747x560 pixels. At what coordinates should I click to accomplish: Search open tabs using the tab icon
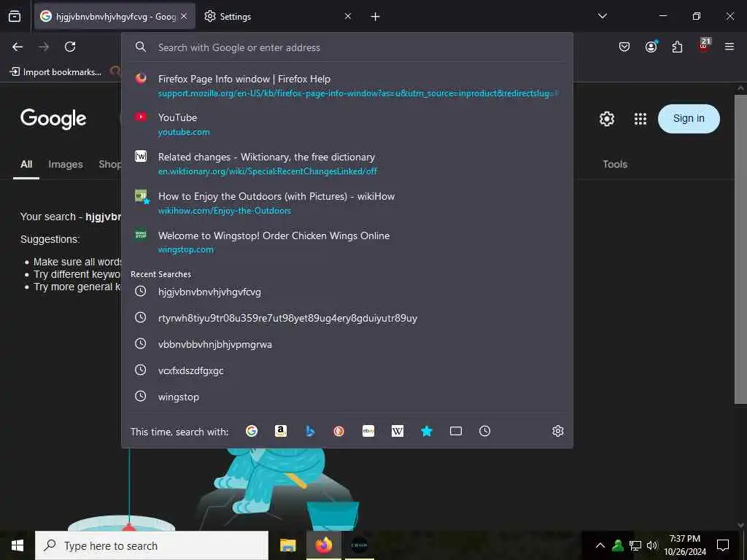455,431
